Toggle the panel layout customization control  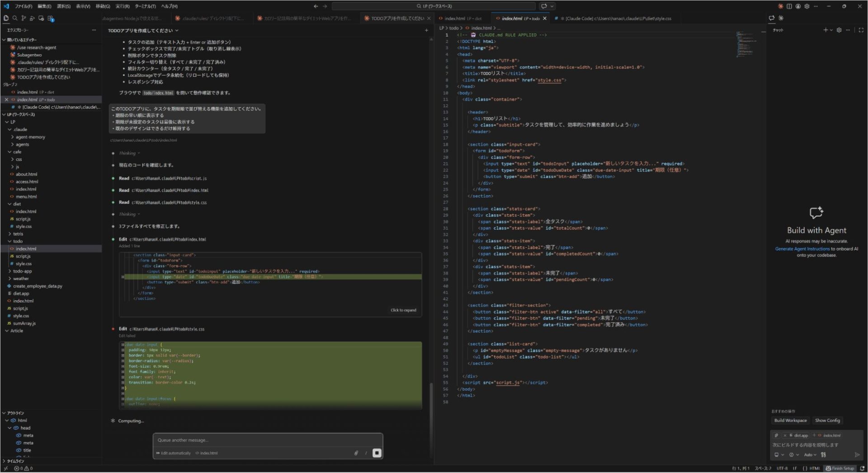(x=816, y=6)
